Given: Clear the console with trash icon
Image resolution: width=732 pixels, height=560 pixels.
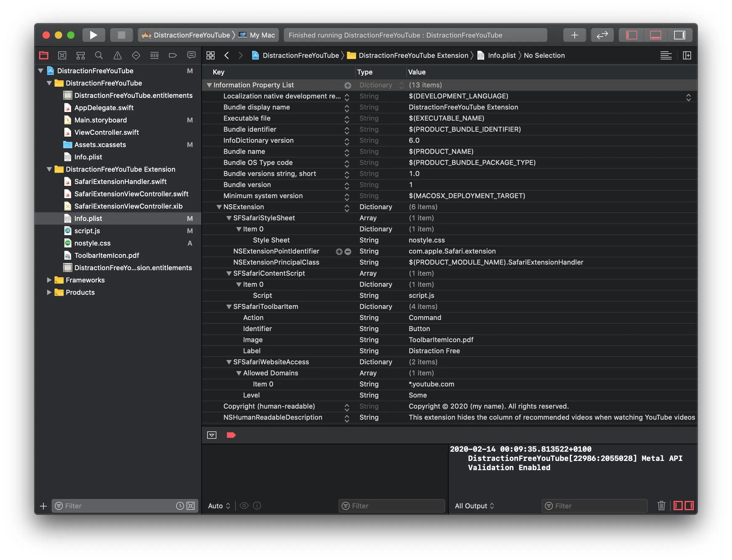Looking at the screenshot, I should (x=661, y=506).
